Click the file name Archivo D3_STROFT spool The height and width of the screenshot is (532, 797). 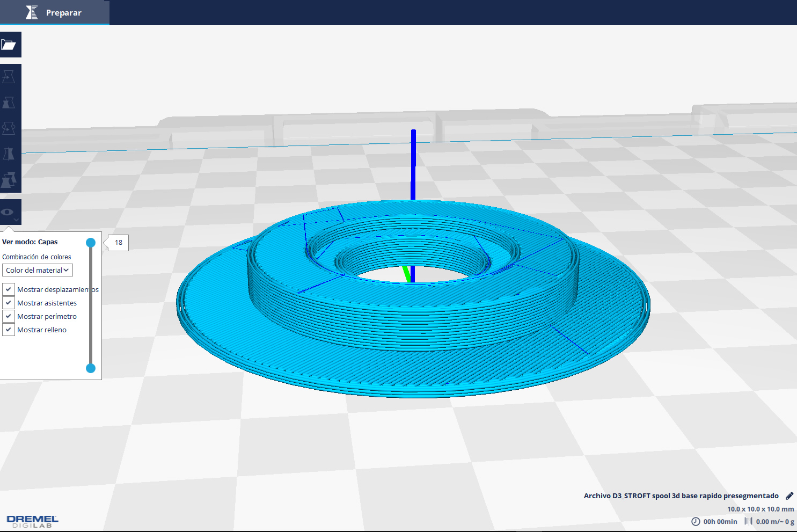coord(681,495)
